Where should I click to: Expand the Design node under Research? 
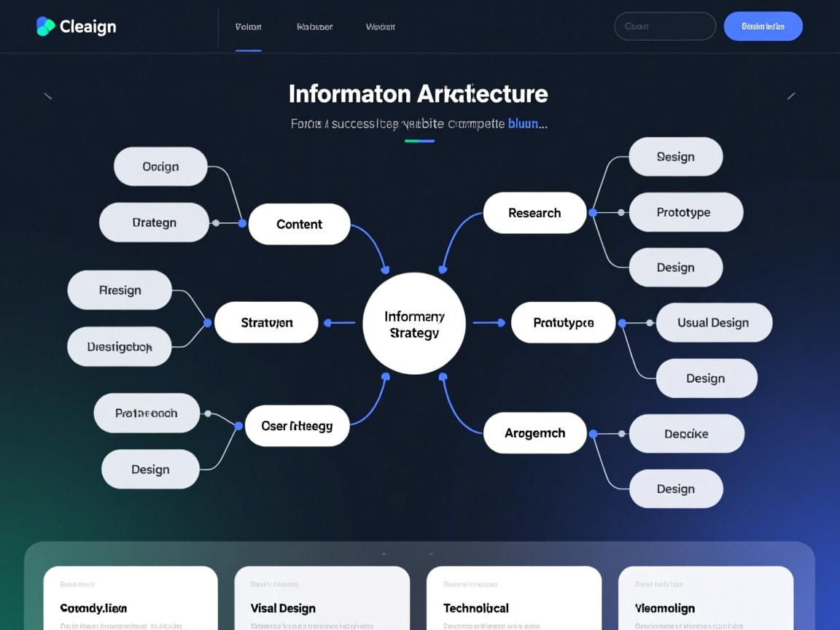(676, 267)
